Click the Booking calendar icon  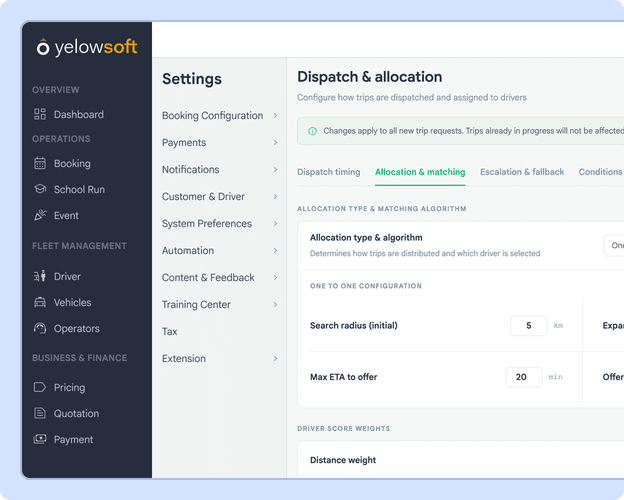(40, 163)
